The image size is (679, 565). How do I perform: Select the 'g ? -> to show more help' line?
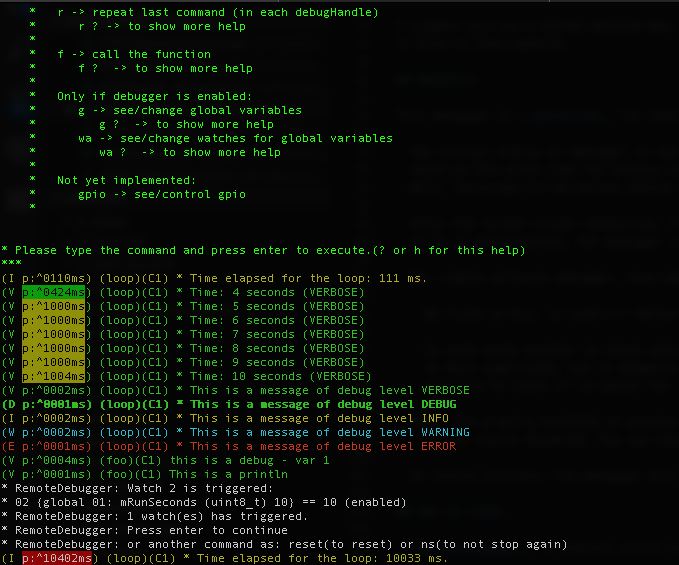point(186,124)
